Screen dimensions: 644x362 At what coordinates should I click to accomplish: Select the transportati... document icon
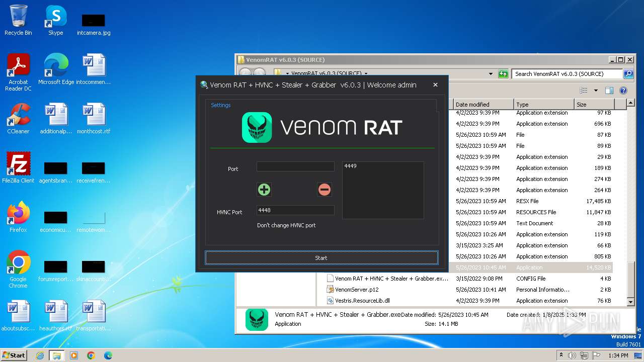(x=94, y=316)
